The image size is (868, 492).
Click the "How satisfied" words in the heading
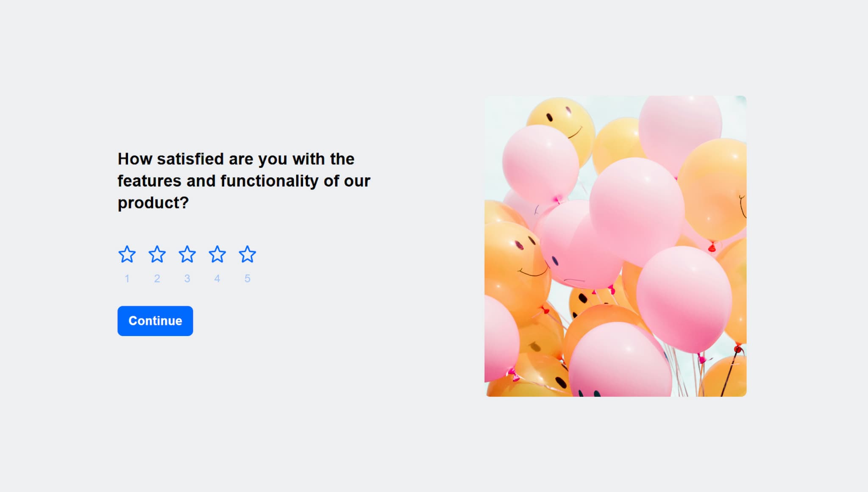171,159
